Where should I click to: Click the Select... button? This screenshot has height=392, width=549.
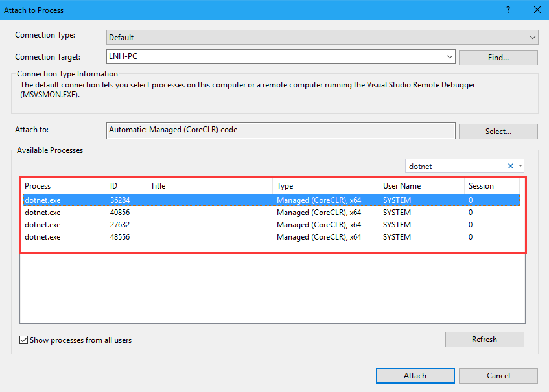498,132
